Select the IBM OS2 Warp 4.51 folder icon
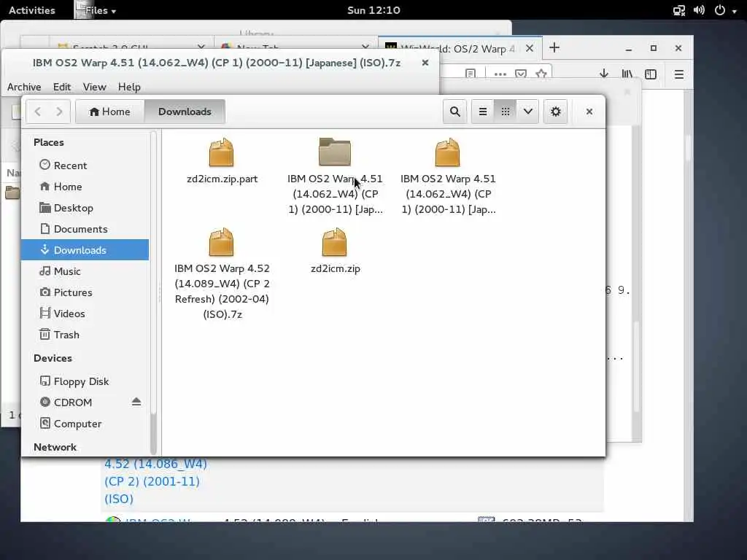The image size is (747, 560). click(334, 152)
